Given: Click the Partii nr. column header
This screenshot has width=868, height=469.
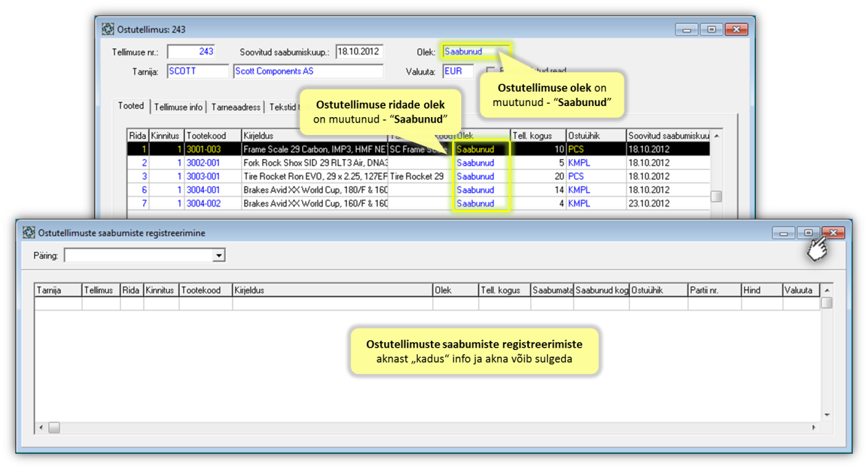Looking at the screenshot, I should click(x=714, y=290).
